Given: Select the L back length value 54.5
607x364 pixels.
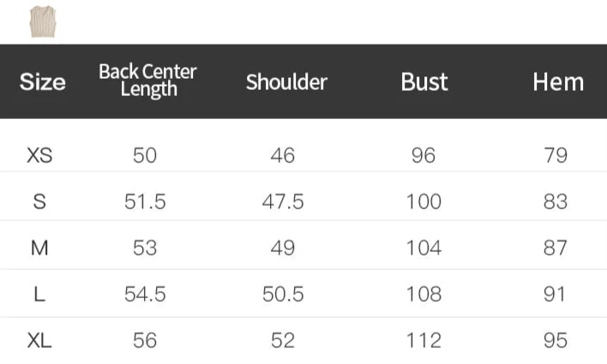Looking at the screenshot, I should coord(145,295).
